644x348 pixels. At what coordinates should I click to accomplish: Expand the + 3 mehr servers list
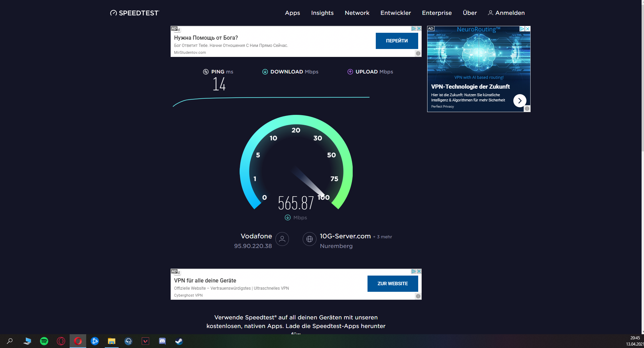coord(383,237)
